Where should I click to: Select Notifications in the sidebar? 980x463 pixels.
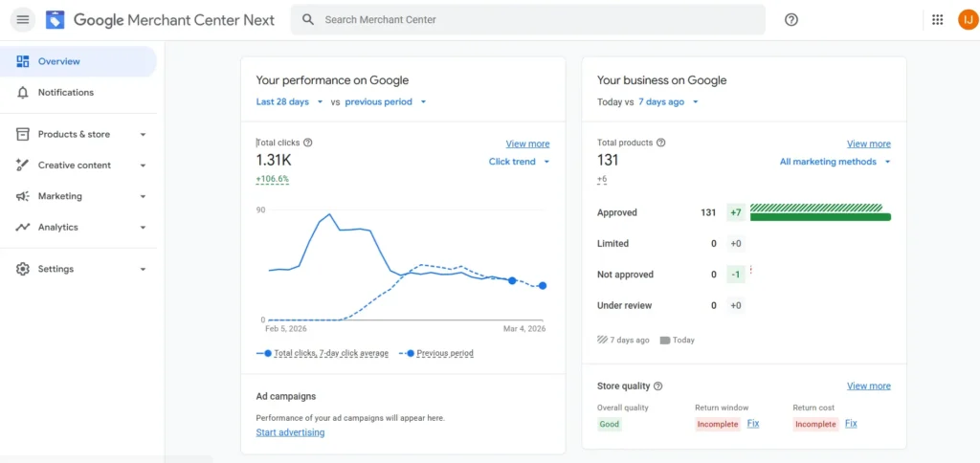pyautogui.click(x=78, y=93)
